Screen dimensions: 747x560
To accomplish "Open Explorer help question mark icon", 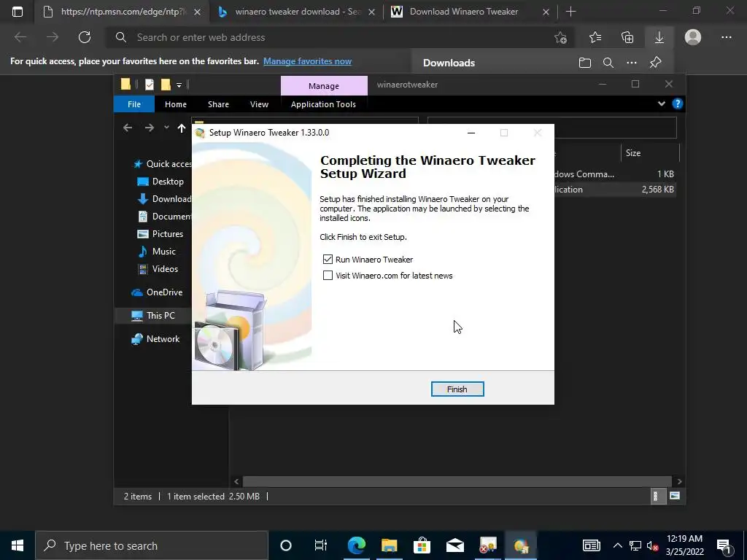I will pyautogui.click(x=677, y=104).
